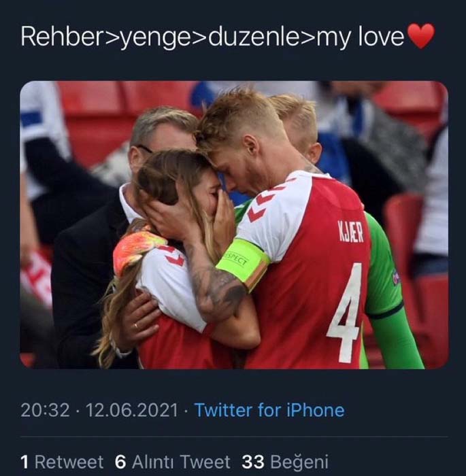Show the 6 Alıntı Tweet quotes

pos(174,462)
